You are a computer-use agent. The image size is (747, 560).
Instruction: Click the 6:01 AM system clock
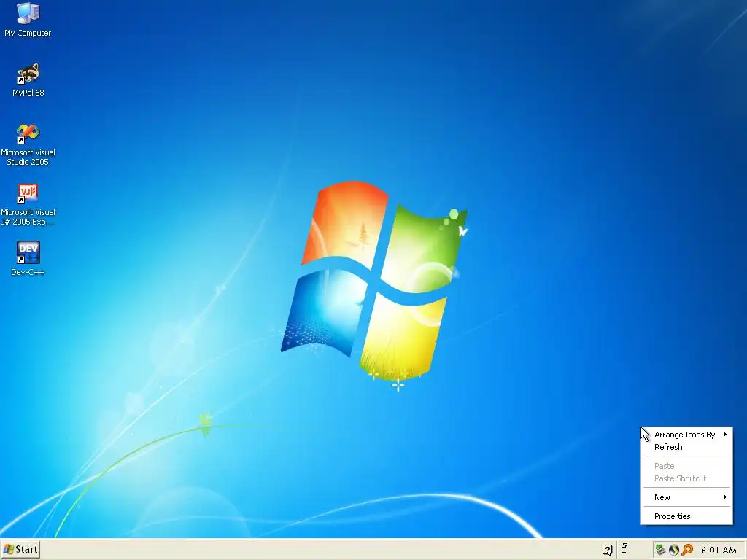[x=719, y=550]
